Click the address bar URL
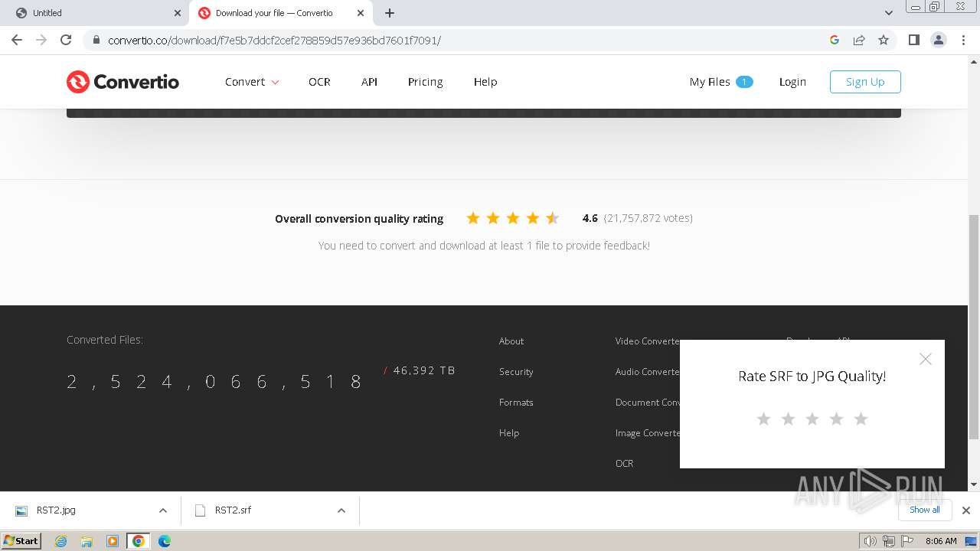This screenshot has width=980, height=551. coord(274,40)
